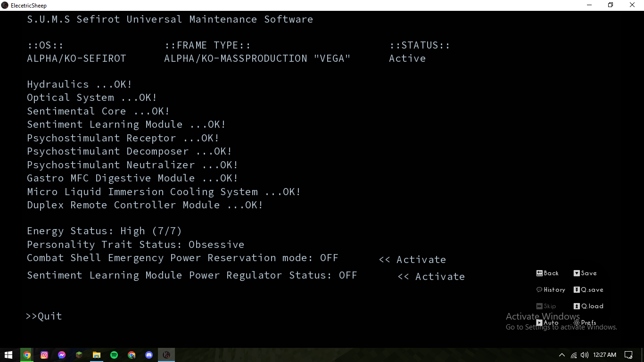644x362 pixels.
Task: Launch Minecraft from the taskbar
Action: pos(79,355)
